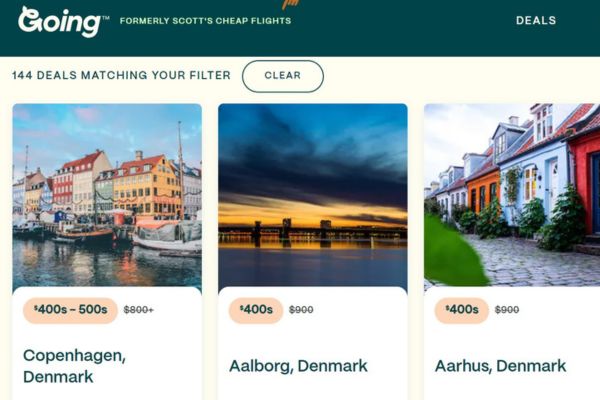
Task: Open the Aarhus cobblestone street photo
Action: click(512, 195)
